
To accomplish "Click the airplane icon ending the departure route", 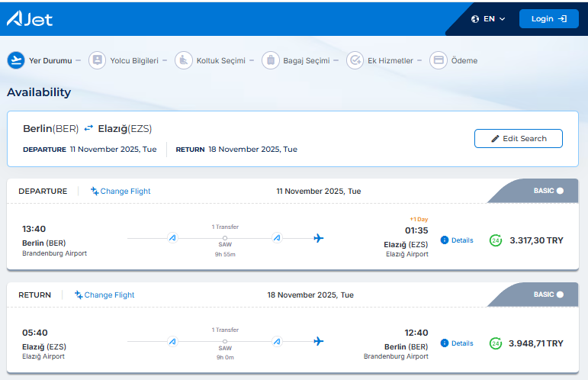I will point(318,238).
